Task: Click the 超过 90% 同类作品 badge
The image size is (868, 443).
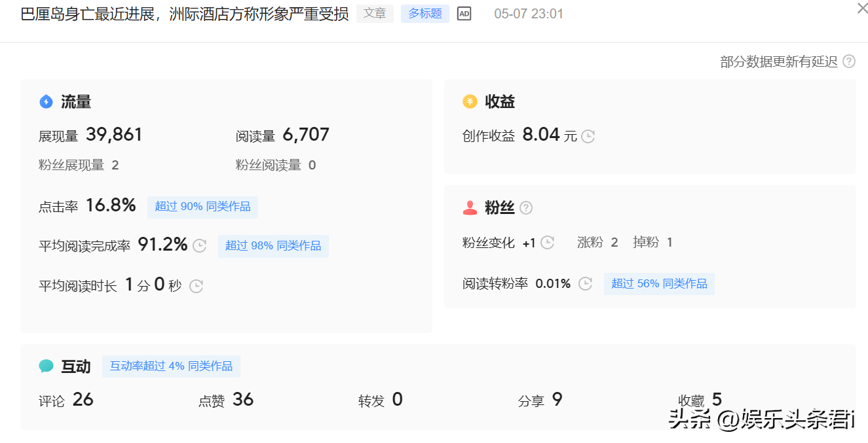Action: click(x=202, y=207)
